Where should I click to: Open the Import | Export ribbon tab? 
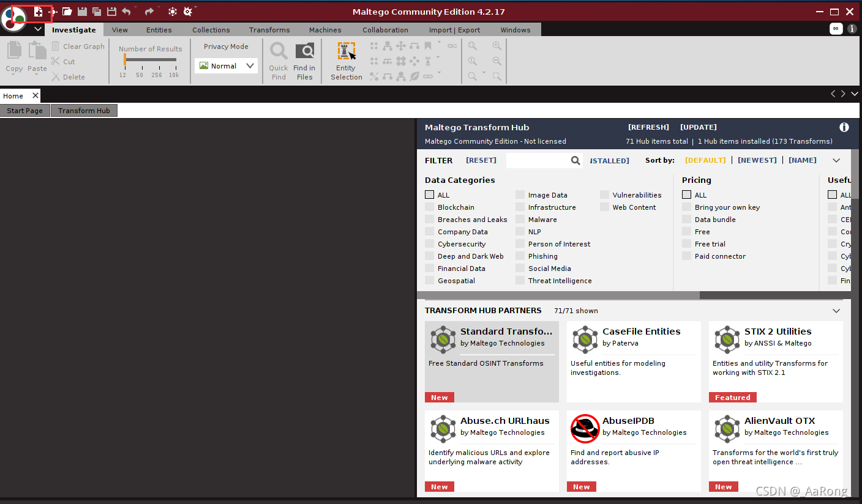454,29
